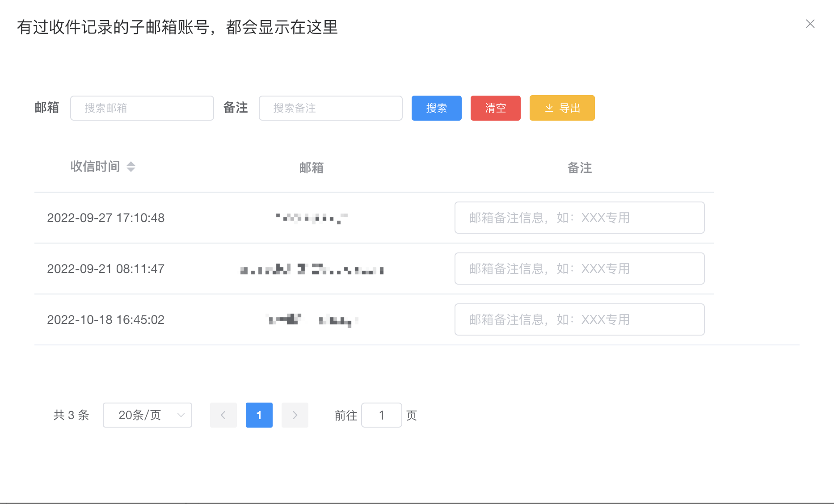Click the red 清空 button
Screen dimensions: 834x504
click(496, 108)
